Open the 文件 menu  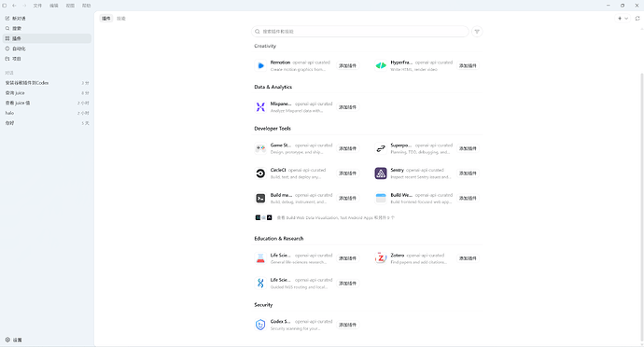point(37,6)
